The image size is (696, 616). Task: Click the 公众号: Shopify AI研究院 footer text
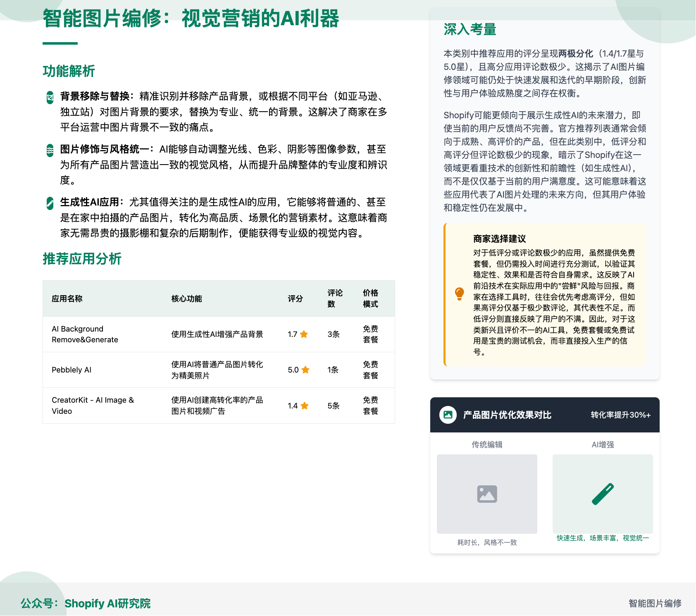point(86,603)
